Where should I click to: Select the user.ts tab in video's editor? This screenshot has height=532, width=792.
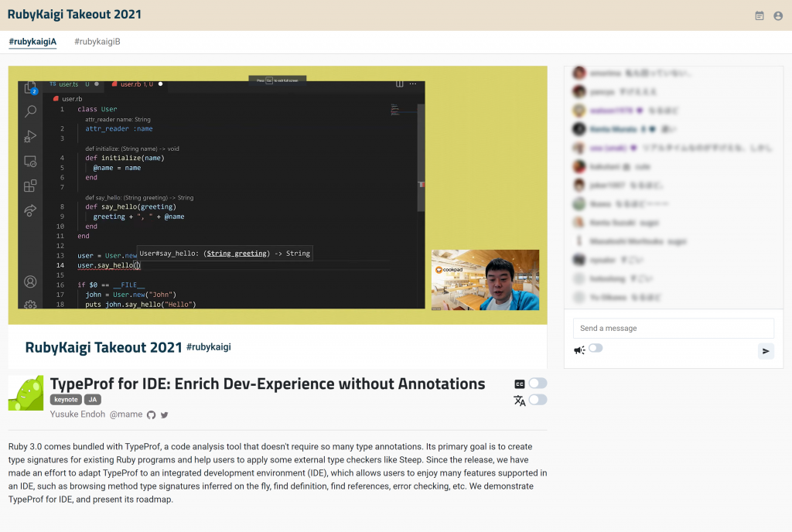click(73, 84)
